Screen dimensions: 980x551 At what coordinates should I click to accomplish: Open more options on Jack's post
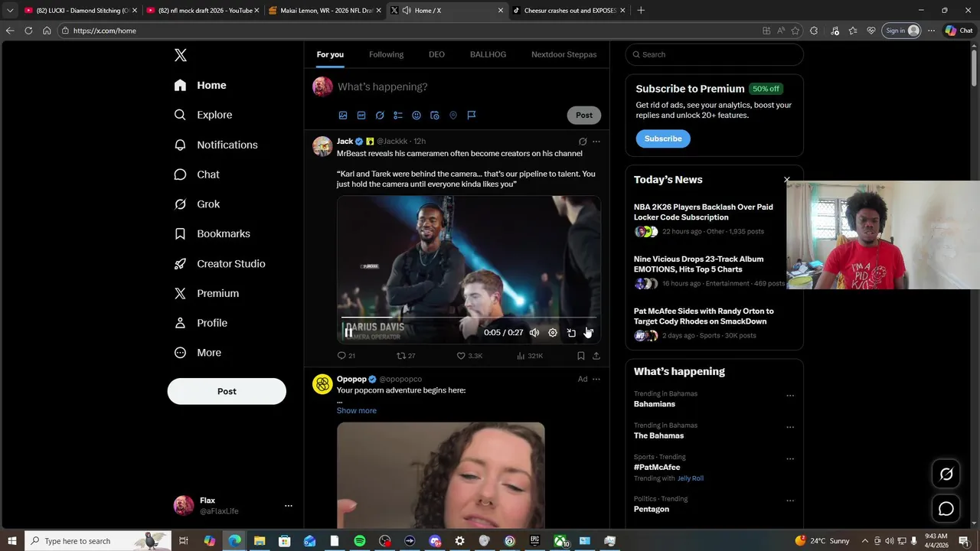coord(596,142)
